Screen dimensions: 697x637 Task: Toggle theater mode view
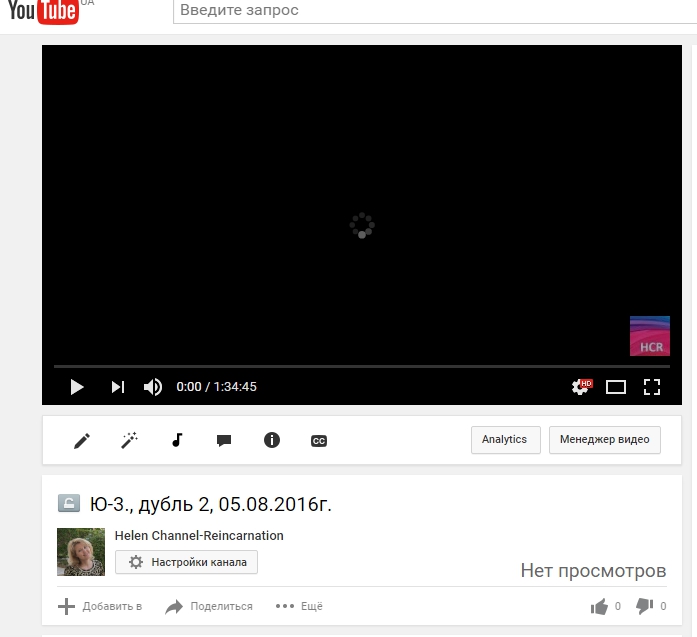click(616, 387)
